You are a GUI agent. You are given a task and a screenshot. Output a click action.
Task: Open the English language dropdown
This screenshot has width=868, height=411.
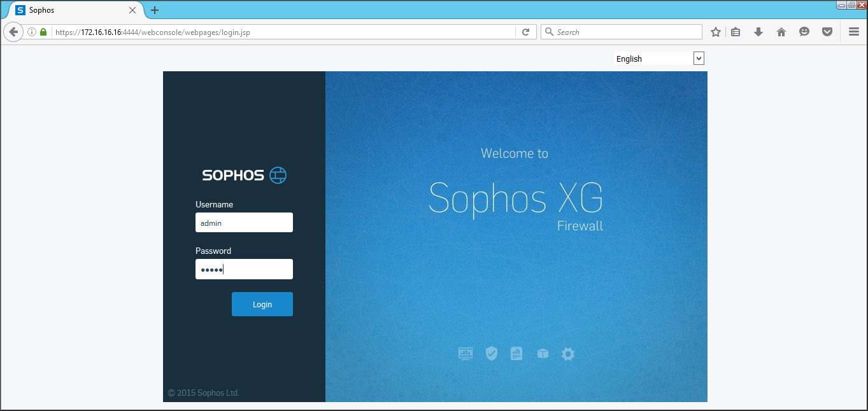pos(659,59)
